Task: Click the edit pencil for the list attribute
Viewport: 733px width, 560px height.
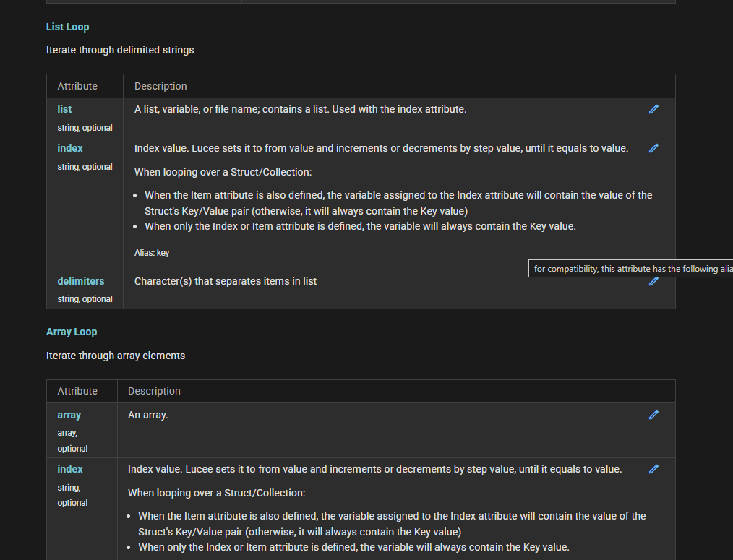Action: [x=653, y=109]
